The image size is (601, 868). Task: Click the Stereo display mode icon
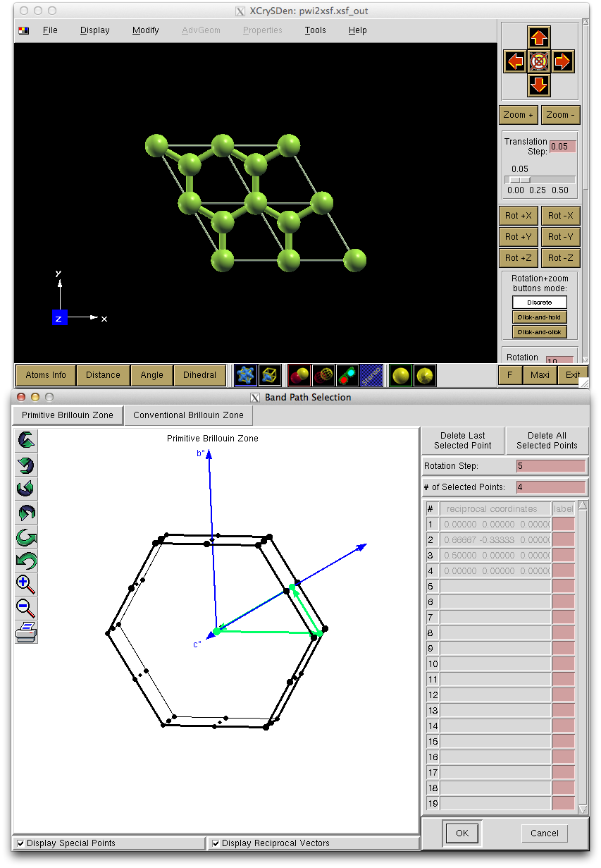tap(371, 375)
